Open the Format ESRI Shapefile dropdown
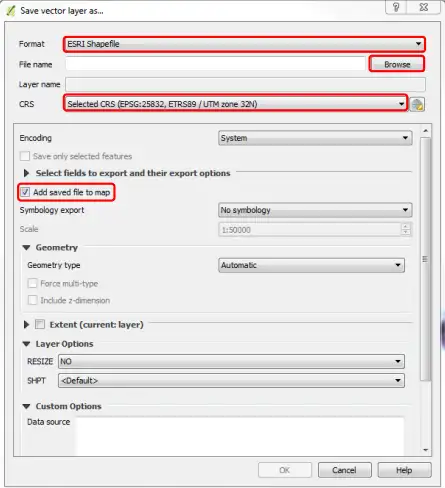This screenshot has height=488, width=445. [244, 44]
